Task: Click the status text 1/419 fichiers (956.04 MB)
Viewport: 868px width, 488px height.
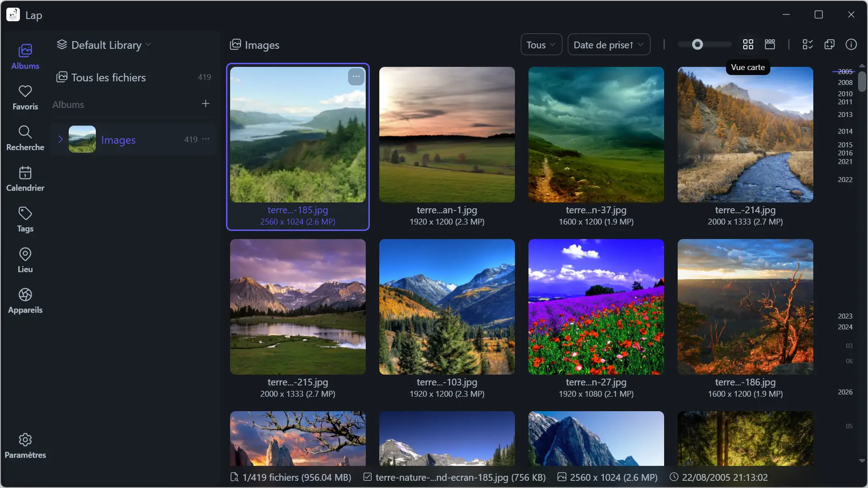Action: point(297,477)
